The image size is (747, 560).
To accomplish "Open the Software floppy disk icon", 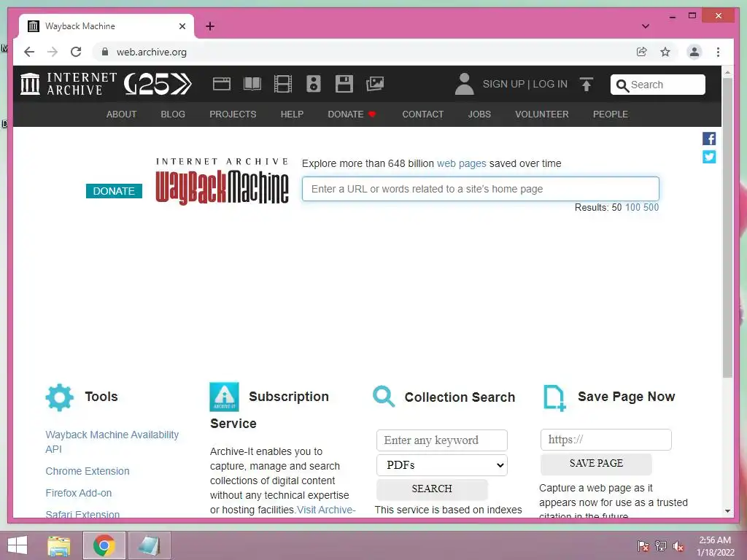I will 344,84.
